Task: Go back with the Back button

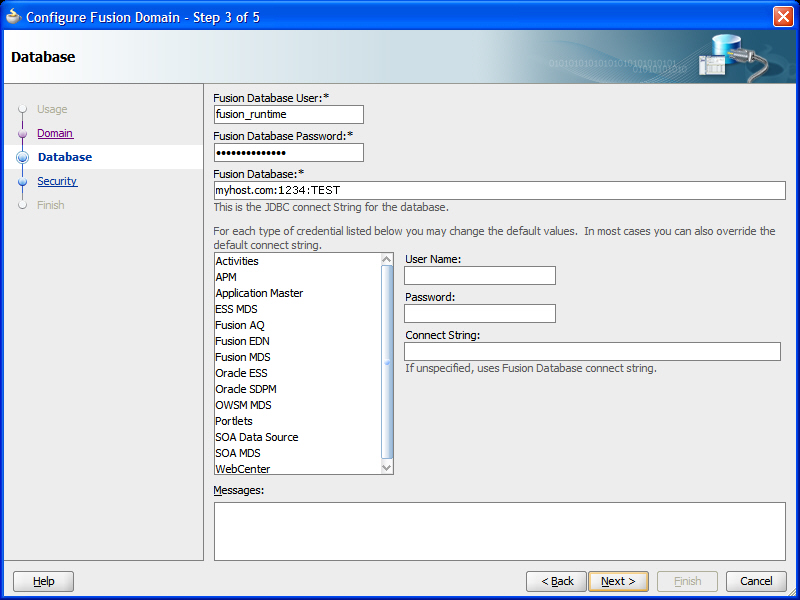Action: click(x=557, y=581)
